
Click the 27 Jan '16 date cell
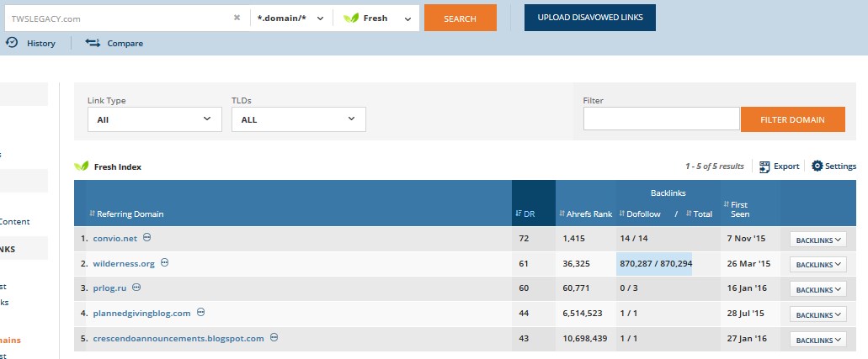[x=747, y=338]
